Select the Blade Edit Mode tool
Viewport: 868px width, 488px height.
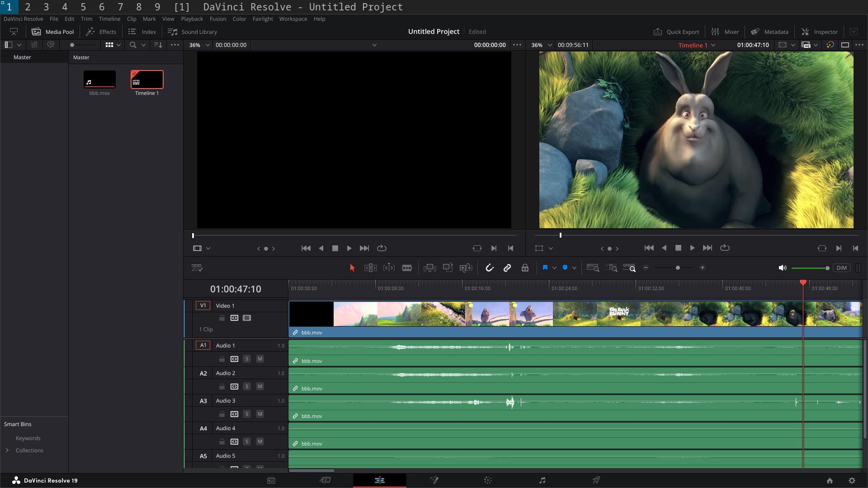pyautogui.click(x=407, y=268)
